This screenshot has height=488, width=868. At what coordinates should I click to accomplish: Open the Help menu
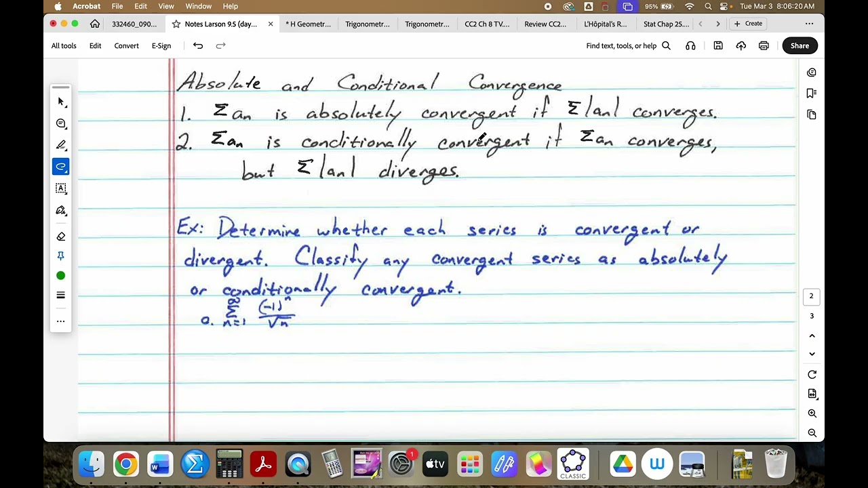(231, 6)
